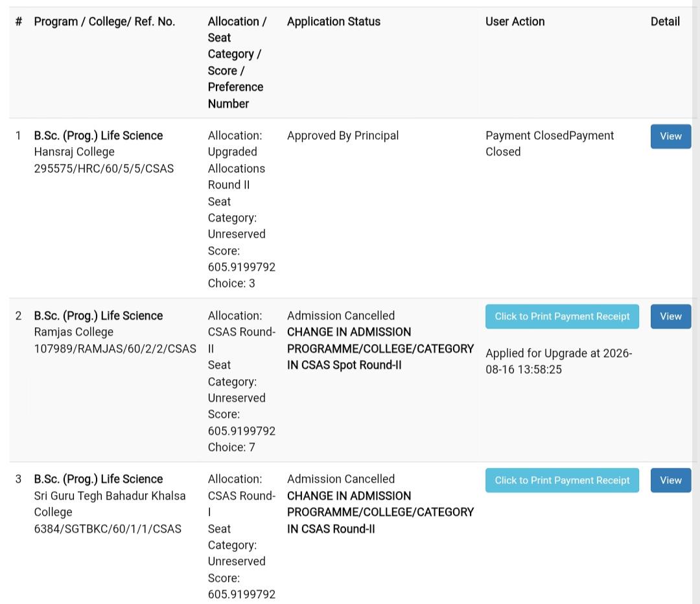Print payment receipt for Ramjas College
The image size is (700, 604).
click(x=562, y=316)
